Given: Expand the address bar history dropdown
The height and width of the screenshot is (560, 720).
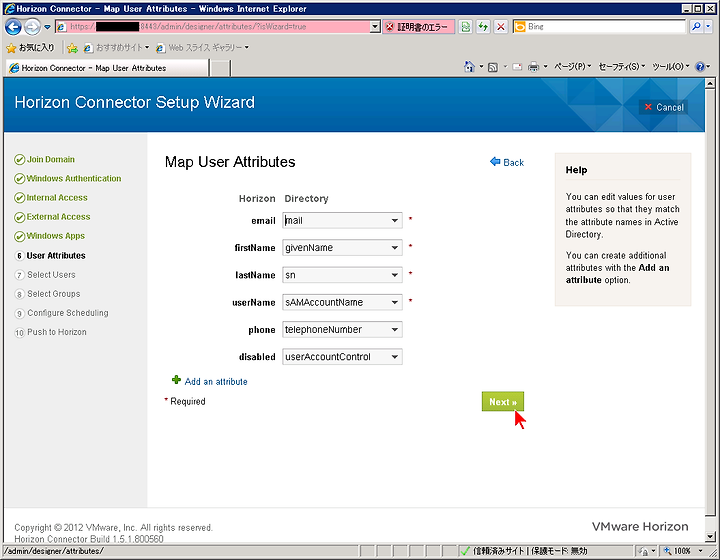Looking at the screenshot, I should (375, 27).
